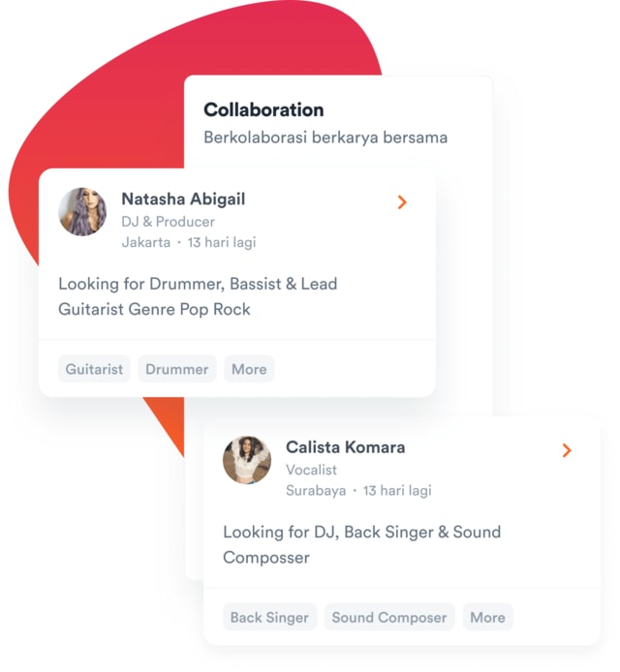Open the Looking for Drummer, Bassist description
The width and height of the screenshot is (620, 672).
tap(198, 296)
